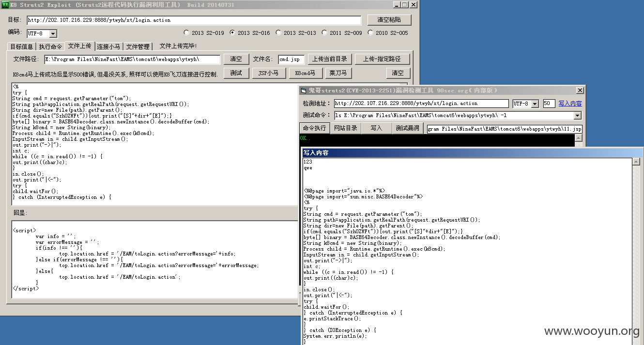Click 'var errorMessage' line in 回显 output

pos(67,242)
